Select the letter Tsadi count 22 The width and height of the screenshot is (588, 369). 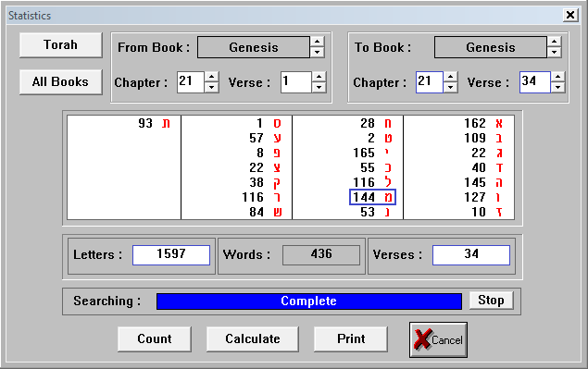pyautogui.click(x=265, y=167)
